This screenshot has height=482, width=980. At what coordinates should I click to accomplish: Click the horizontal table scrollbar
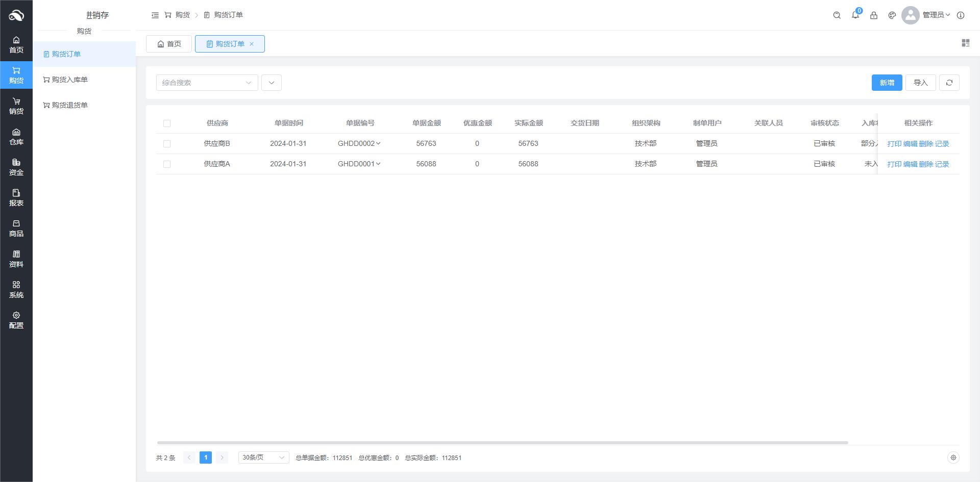tap(502, 442)
